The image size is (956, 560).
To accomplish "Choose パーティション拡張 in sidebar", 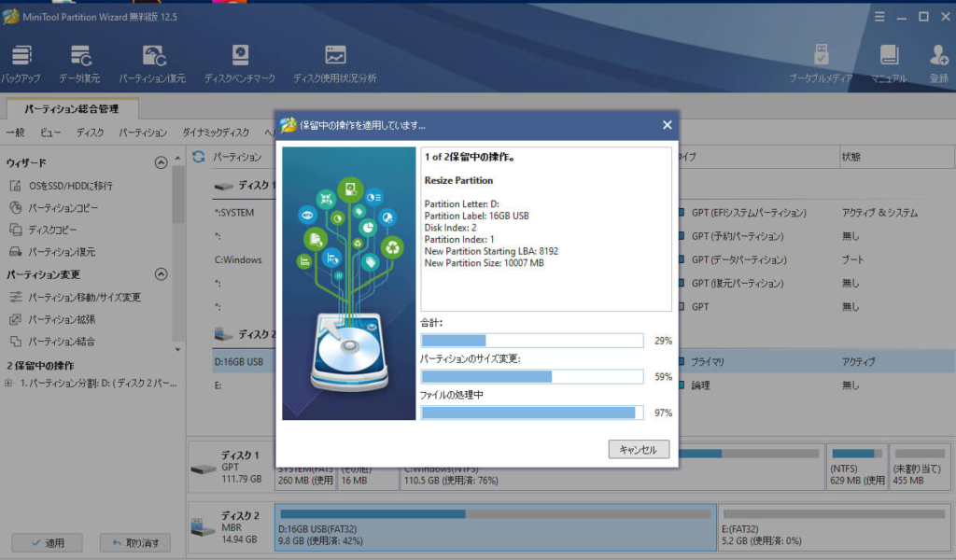I will tap(52, 319).
